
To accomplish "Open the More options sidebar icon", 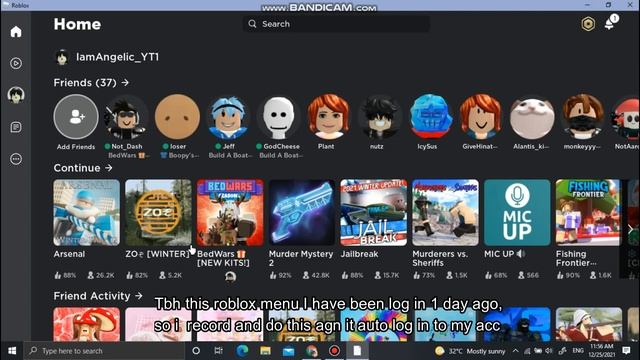I will click(x=16, y=159).
